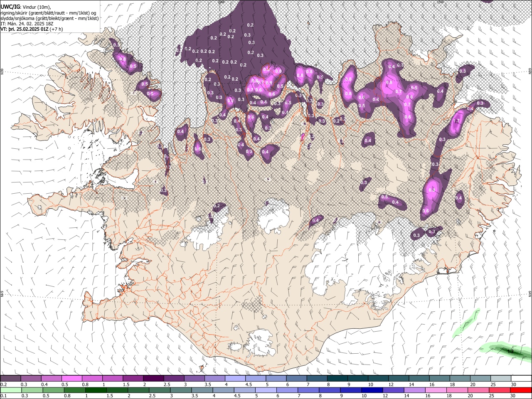Pick the 0.5–0.8 medium green swatch in lower legend
532x399 pixels.
(x=74, y=390)
